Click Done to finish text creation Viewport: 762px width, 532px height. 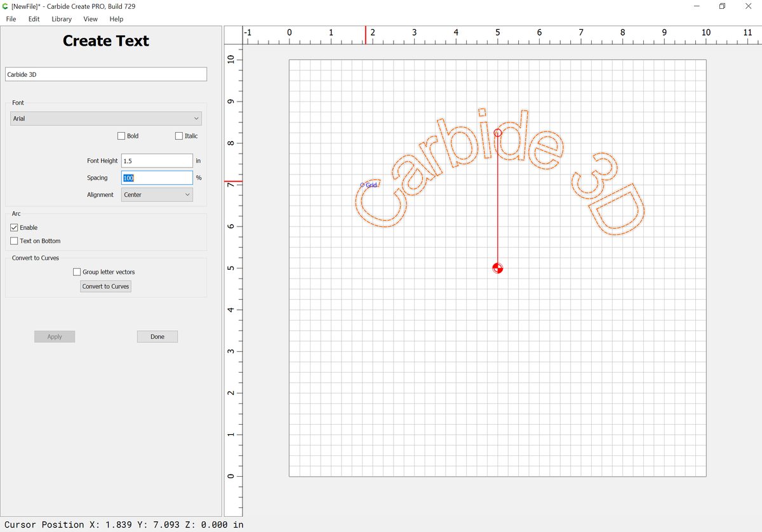coord(157,336)
